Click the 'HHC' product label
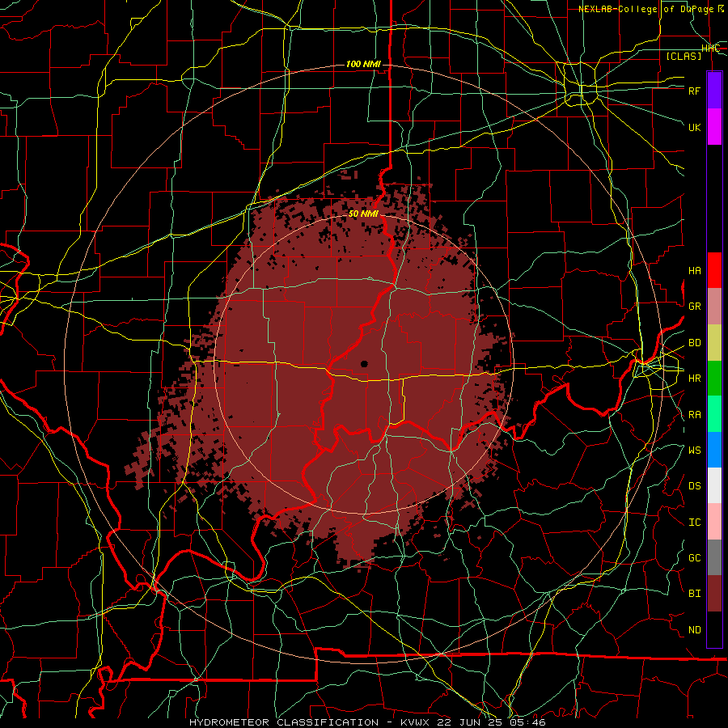The height and width of the screenshot is (728, 728). (710, 49)
